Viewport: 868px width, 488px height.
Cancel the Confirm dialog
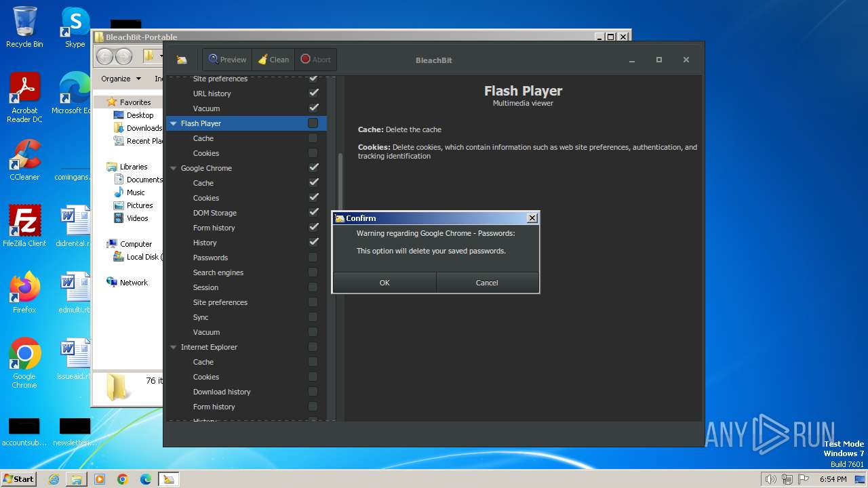(x=487, y=283)
